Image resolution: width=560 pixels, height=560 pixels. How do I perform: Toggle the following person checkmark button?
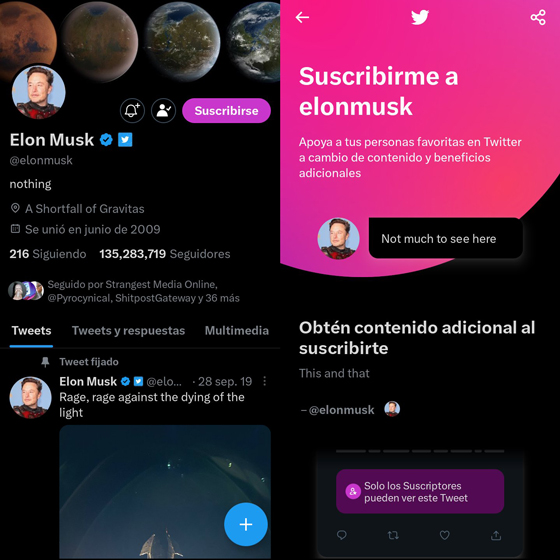click(x=164, y=110)
